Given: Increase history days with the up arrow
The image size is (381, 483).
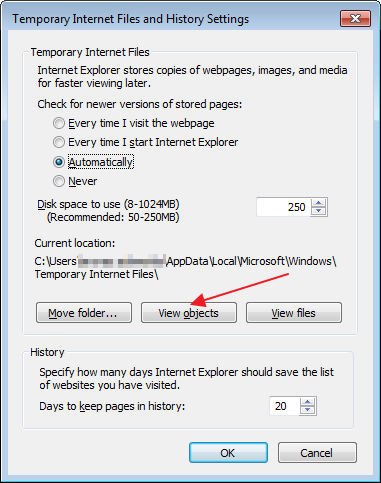Looking at the screenshot, I should 308,402.
